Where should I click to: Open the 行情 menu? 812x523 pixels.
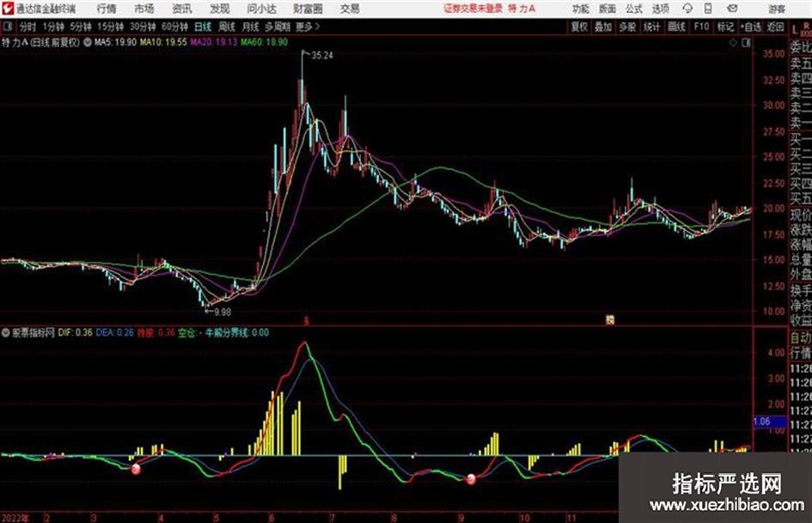107,9
